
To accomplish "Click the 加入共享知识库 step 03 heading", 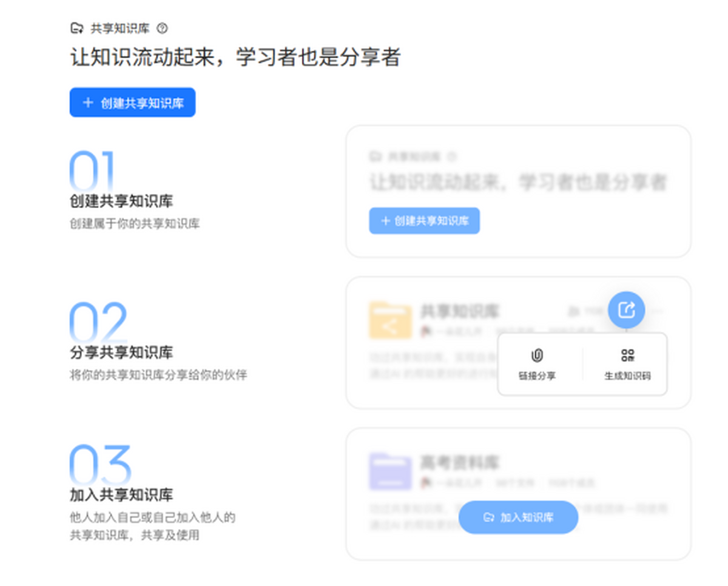I will pyautogui.click(x=121, y=494).
